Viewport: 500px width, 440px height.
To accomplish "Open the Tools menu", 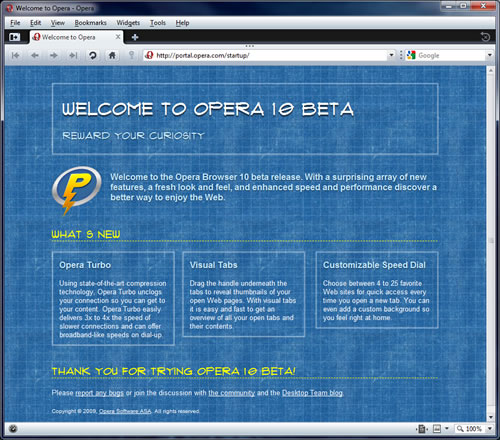I will tap(158, 23).
